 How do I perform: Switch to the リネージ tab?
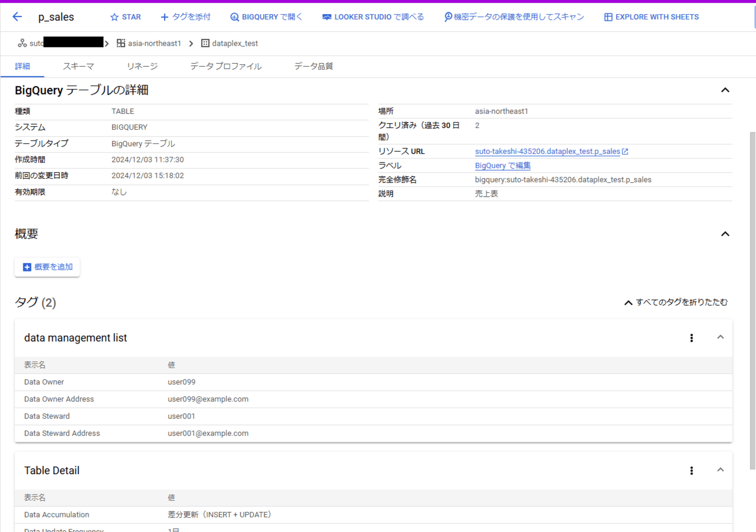[142, 66]
